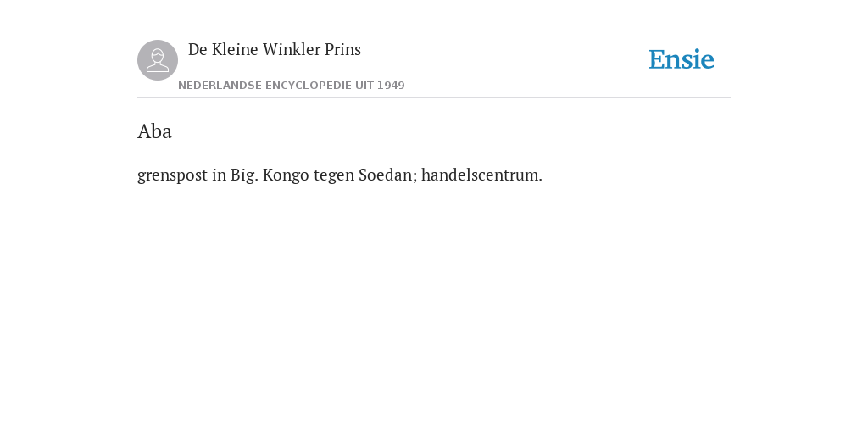Open the Ensie logo link
Screen dimensions: 868x434
(682, 59)
